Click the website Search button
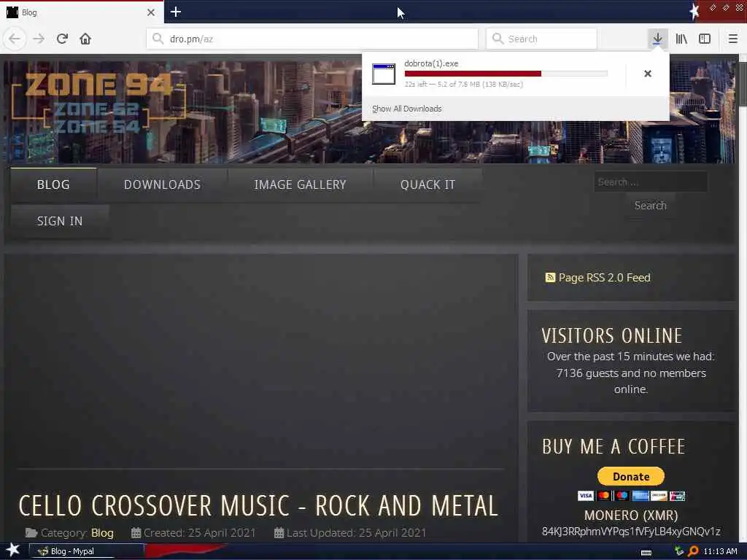747x560 pixels. [650, 206]
